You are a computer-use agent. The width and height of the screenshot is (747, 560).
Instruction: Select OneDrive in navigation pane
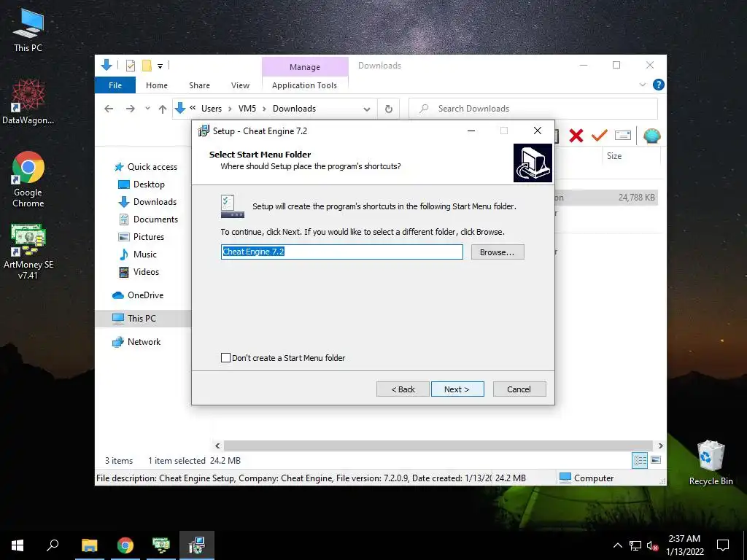(x=138, y=295)
